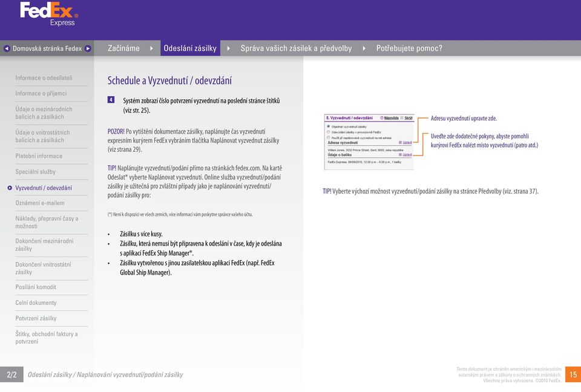Open Štítky, obchodní faktury a potvrzení

(47, 338)
